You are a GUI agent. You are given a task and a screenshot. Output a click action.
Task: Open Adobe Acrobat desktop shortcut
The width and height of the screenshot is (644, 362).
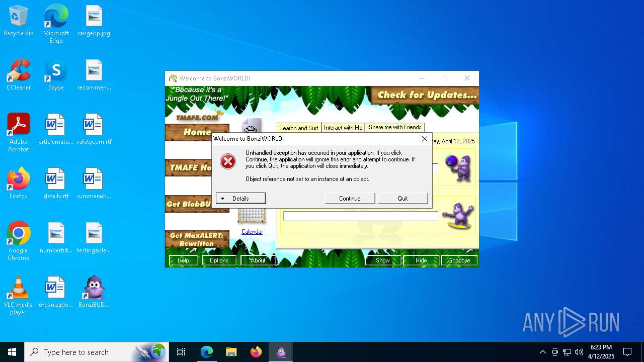(19, 133)
